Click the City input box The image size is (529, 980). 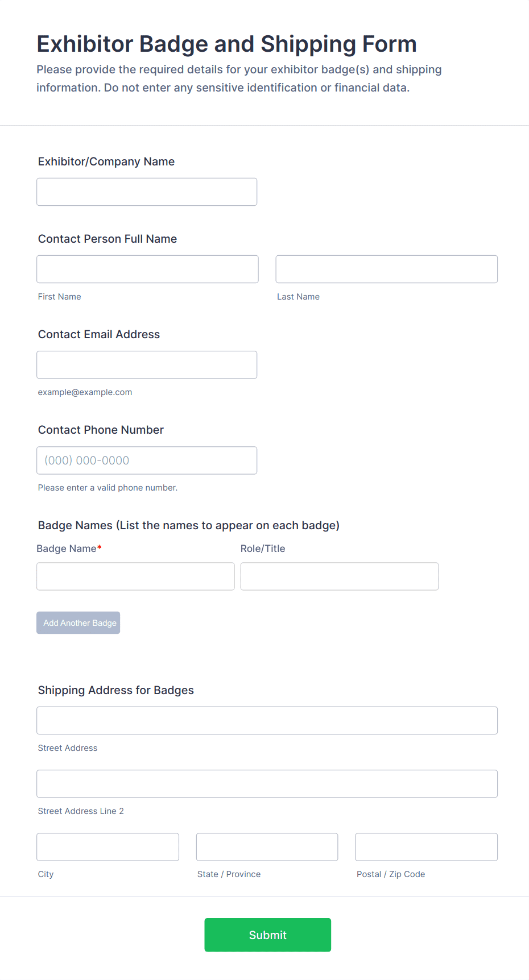point(108,847)
